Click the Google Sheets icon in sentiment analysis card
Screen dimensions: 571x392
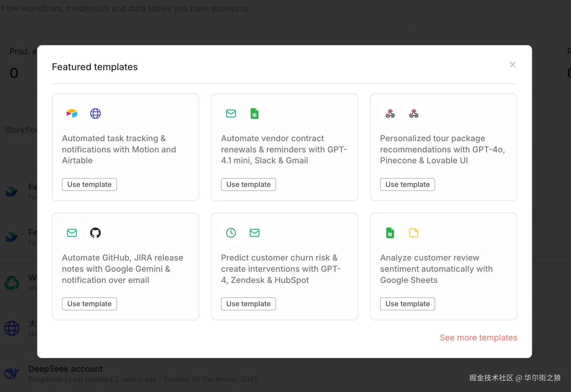click(x=390, y=233)
